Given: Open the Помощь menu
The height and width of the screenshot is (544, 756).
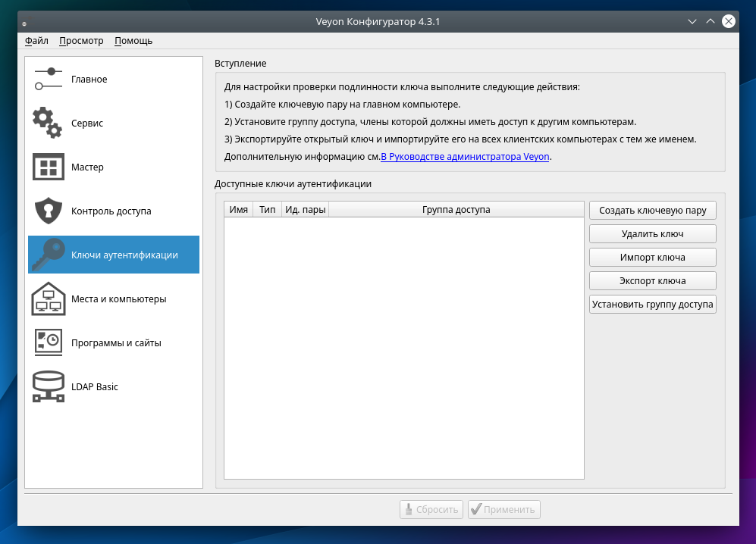Looking at the screenshot, I should tap(133, 40).
